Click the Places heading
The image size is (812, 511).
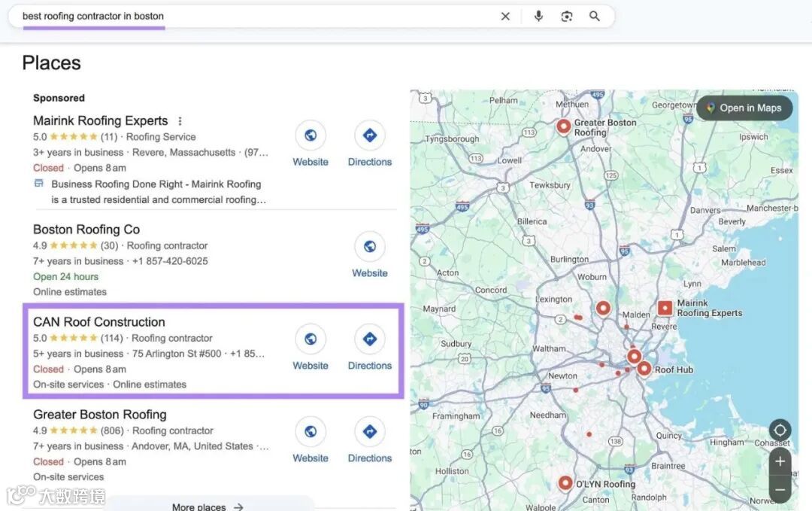[52, 62]
